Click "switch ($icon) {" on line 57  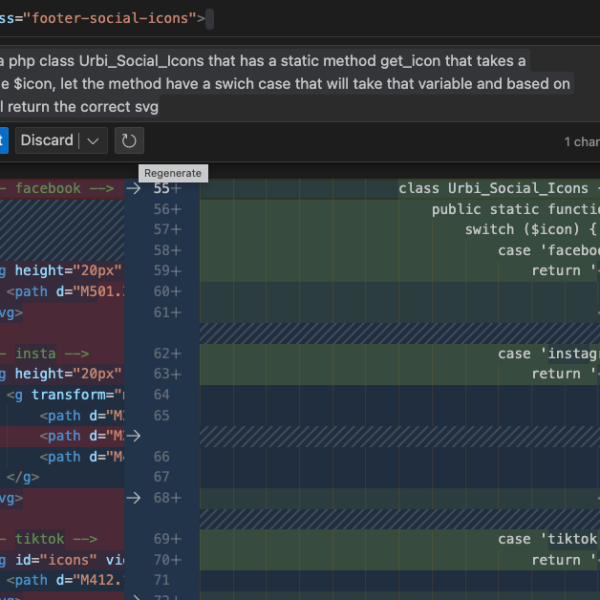pyautogui.click(x=531, y=229)
